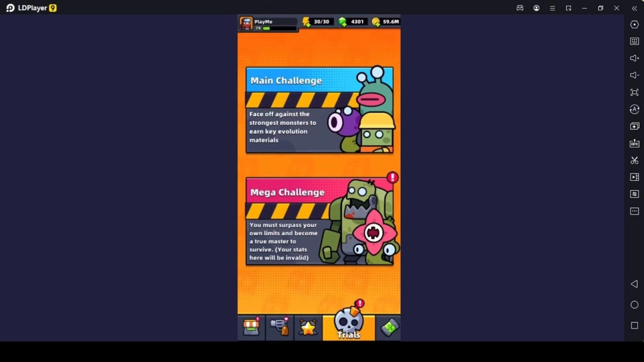Open the green DNA canister tab
Viewport: 644px width, 362px height.
[389, 327]
